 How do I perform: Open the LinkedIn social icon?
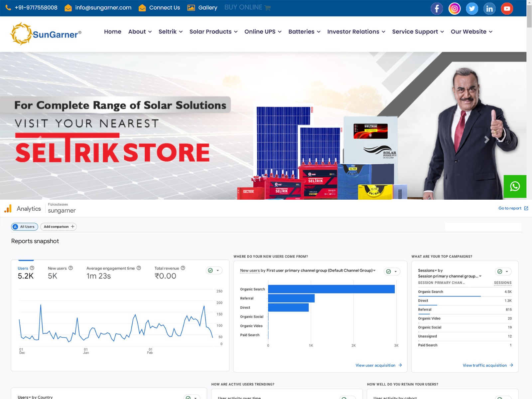(x=489, y=8)
